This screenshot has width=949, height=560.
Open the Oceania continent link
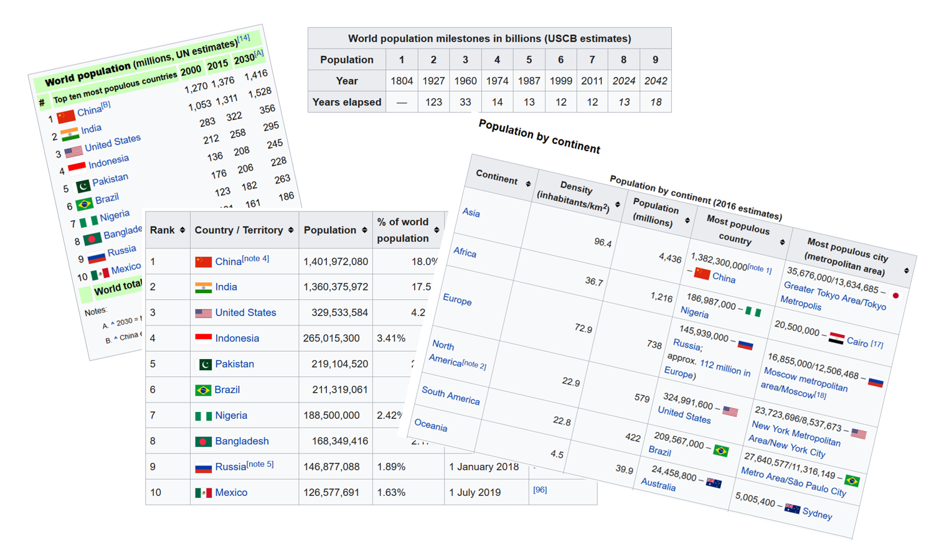(x=430, y=426)
